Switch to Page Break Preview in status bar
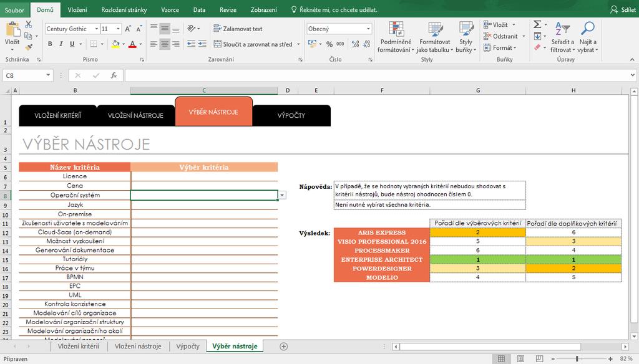The image size is (639, 364). pyautogui.click(x=539, y=359)
